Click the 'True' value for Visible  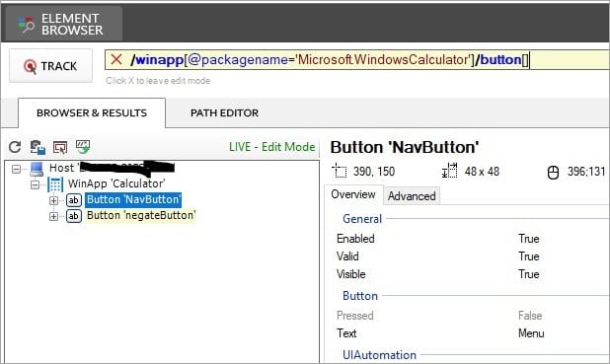[x=528, y=274]
